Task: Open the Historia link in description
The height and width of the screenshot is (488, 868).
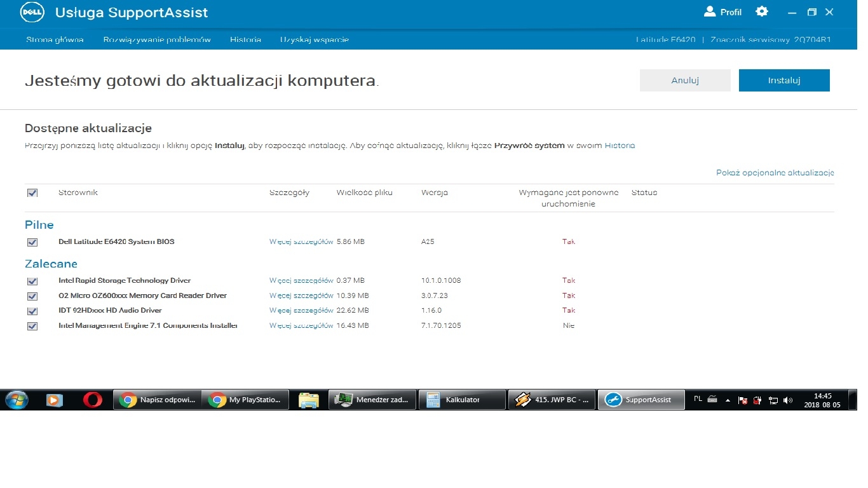Action: [x=620, y=146]
